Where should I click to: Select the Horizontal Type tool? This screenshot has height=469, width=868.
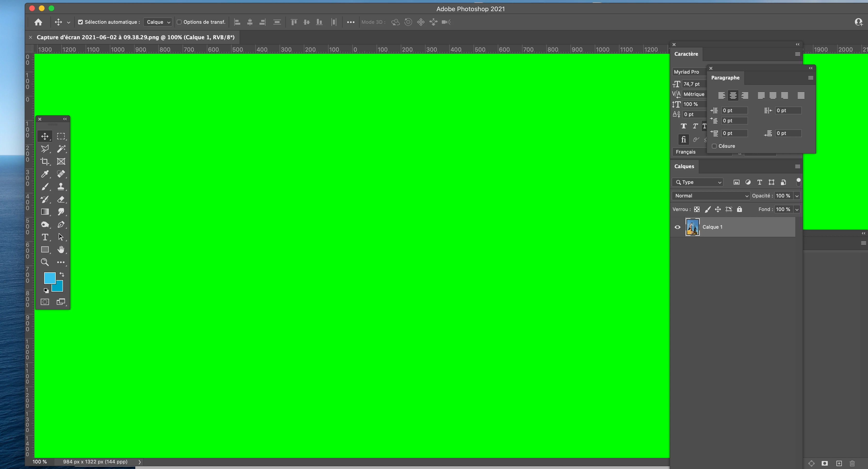pos(44,237)
